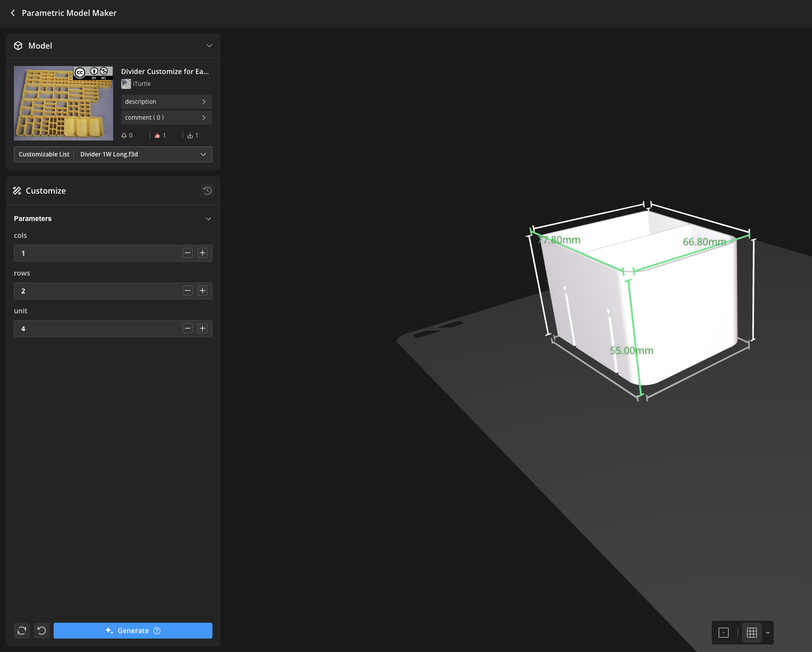Open the Customizable List file dropdown
This screenshot has height=652, width=812.
click(113, 154)
